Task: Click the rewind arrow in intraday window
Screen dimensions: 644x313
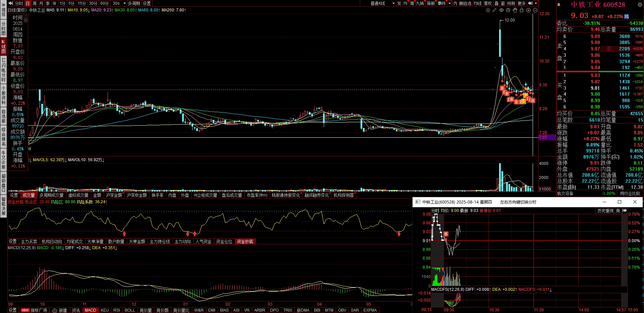Action: coord(625,211)
